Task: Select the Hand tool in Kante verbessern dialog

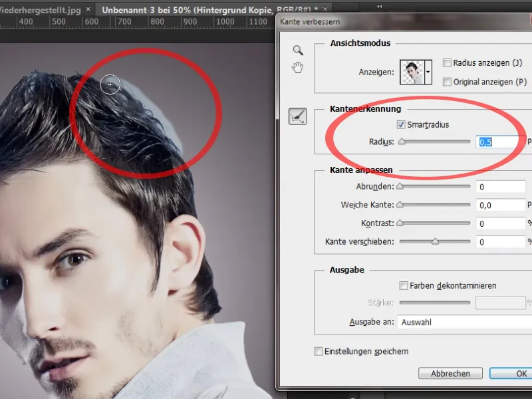Action: pos(297,68)
